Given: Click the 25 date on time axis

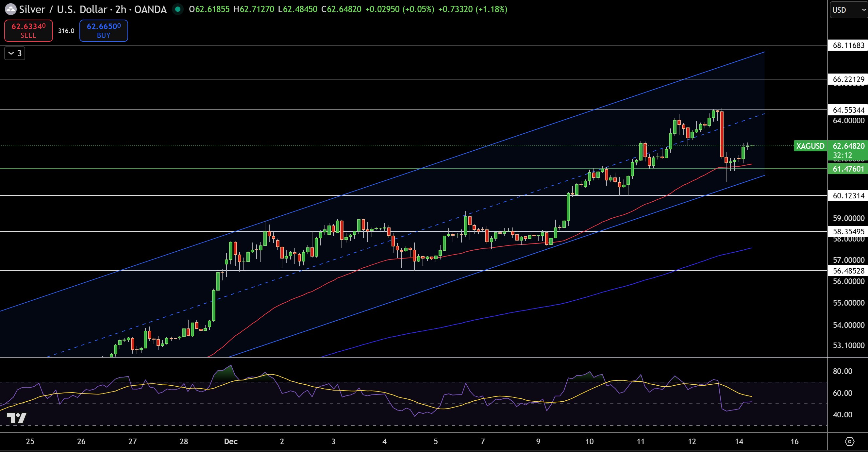Looking at the screenshot, I should point(30,442).
